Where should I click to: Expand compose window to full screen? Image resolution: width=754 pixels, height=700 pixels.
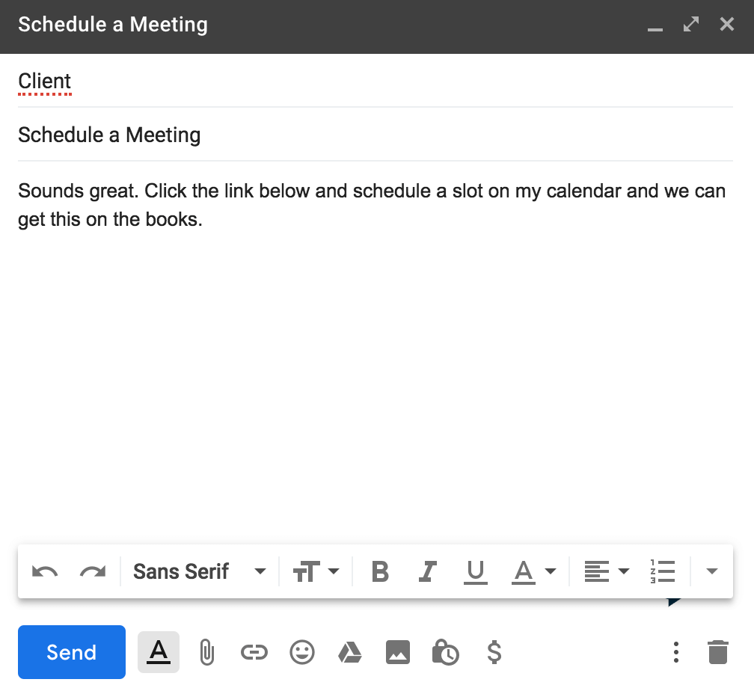(x=691, y=24)
